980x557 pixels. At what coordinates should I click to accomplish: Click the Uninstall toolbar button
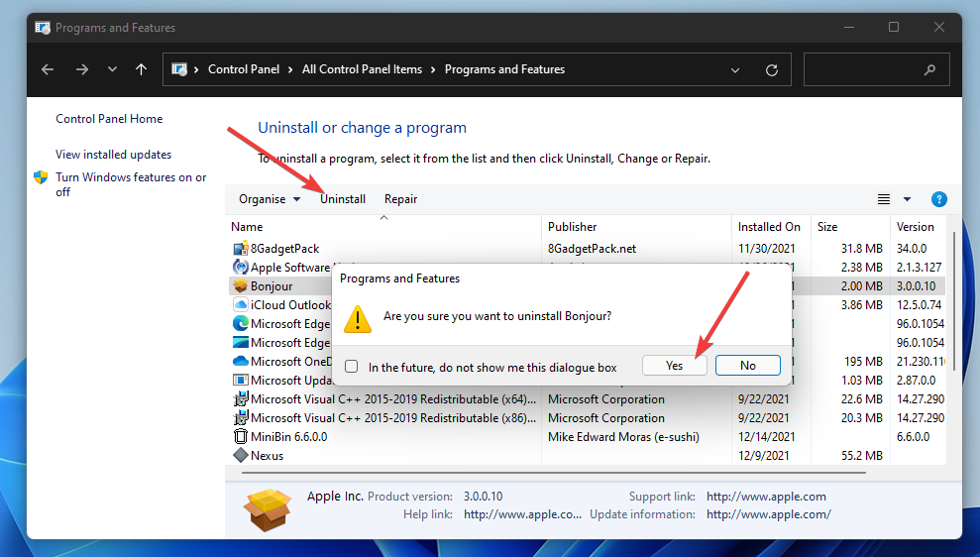click(343, 199)
